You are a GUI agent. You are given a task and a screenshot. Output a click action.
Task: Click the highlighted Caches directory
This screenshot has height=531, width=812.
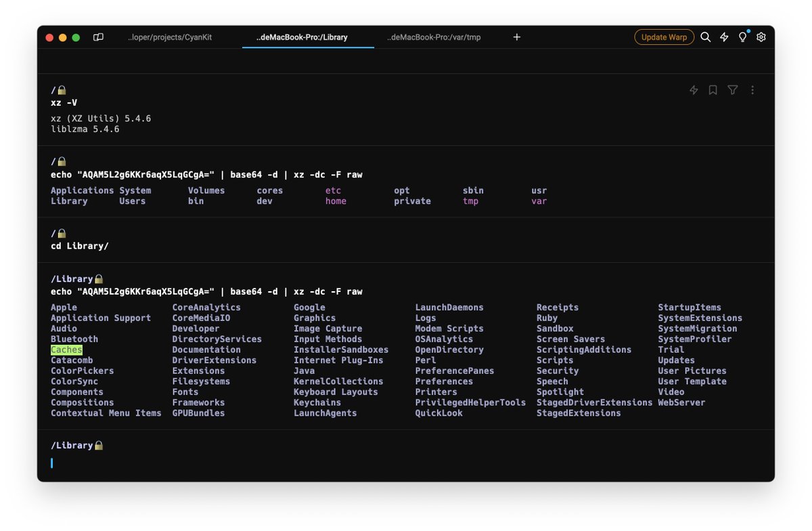(x=66, y=350)
